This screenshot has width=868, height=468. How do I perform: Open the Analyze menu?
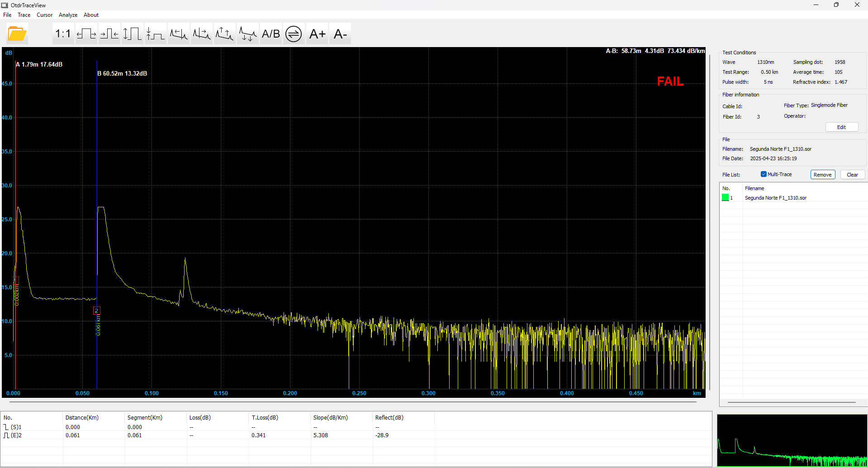click(68, 15)
